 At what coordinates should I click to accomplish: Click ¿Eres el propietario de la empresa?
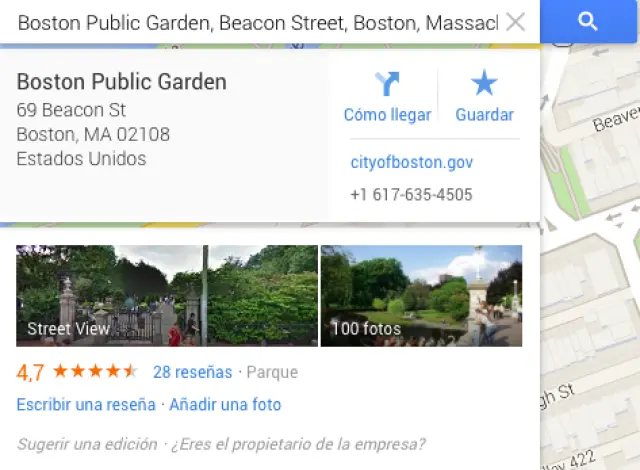298,444
